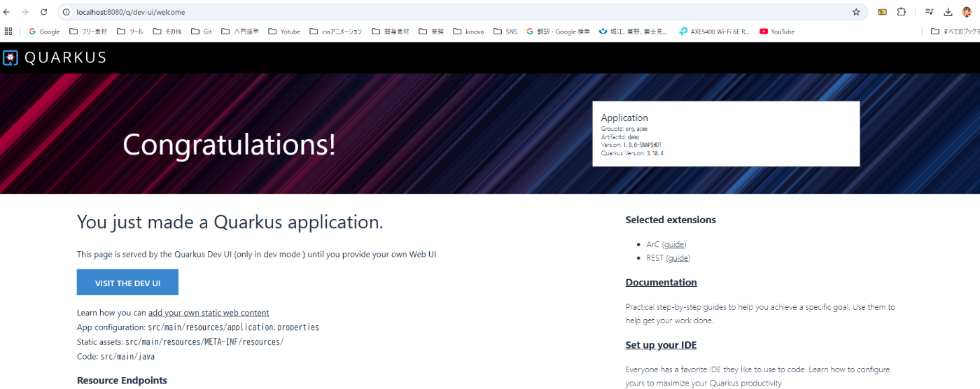
Task: Open the Yotube bookmark folder
Action: click(284, 31)
